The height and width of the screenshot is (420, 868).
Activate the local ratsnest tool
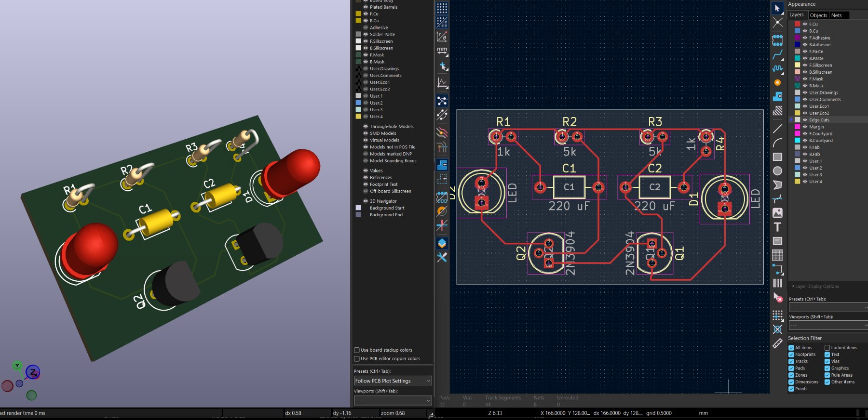tap(777, 23)
